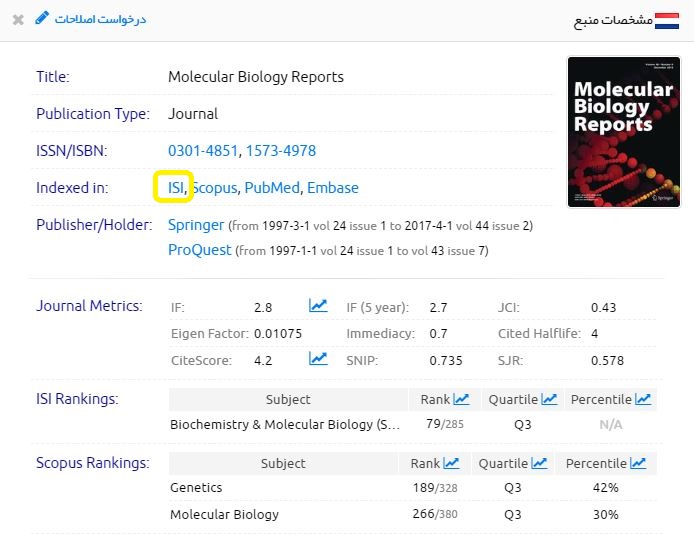Click the pencil edit request icon
Image resolution: width=694 pixels, height=548 pixels.
tap(41, 19)
